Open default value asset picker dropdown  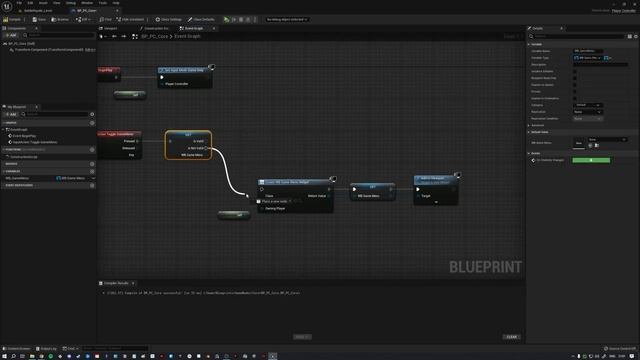coord(607,140)
